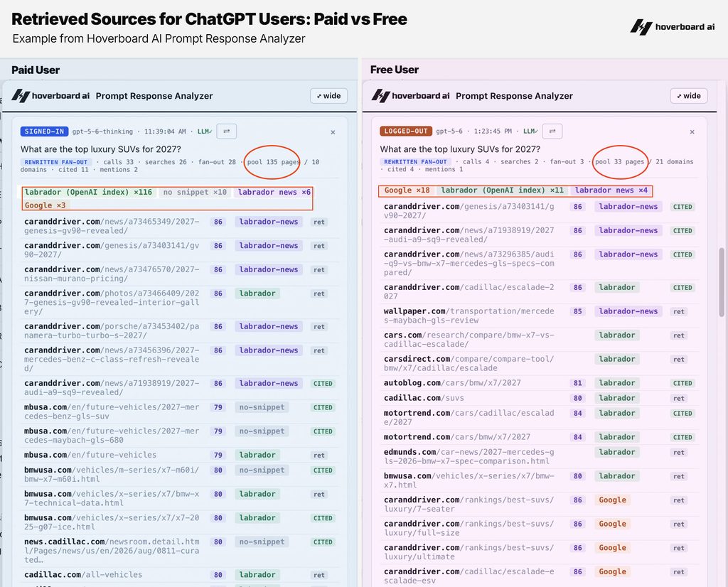This screenshot has width=728, height=587.
Task: Open the best-suvs luxury/full-size rankings link
Action: (469, 528)
